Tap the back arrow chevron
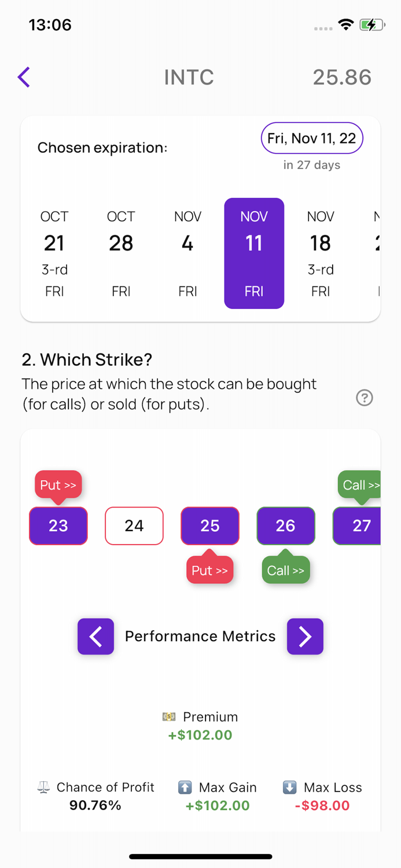 [23, 76]
